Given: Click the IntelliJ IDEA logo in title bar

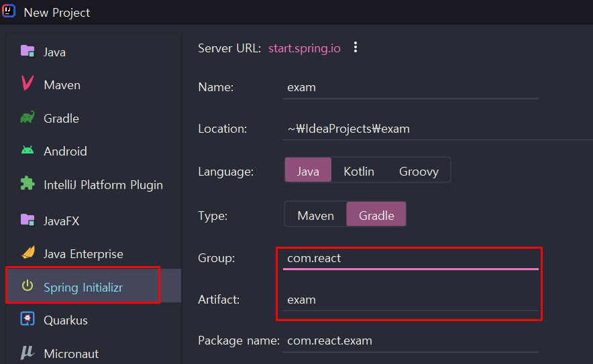Looking at the screenshot, I should pos(8,11).
